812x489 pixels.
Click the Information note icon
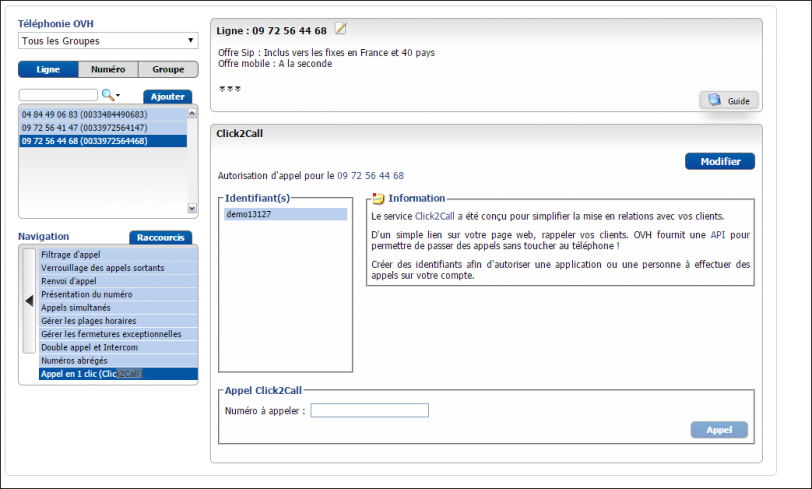click(379, 198)
